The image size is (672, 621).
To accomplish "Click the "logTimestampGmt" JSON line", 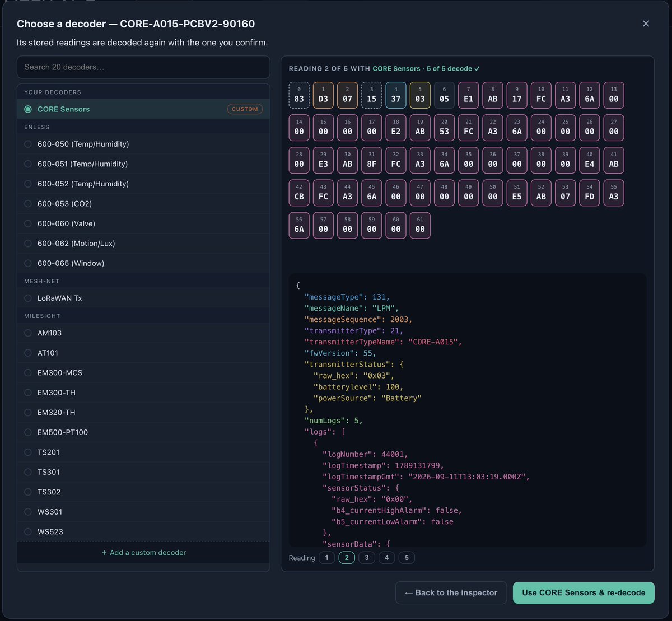I will pyautogui.click(x=426, y=477).
